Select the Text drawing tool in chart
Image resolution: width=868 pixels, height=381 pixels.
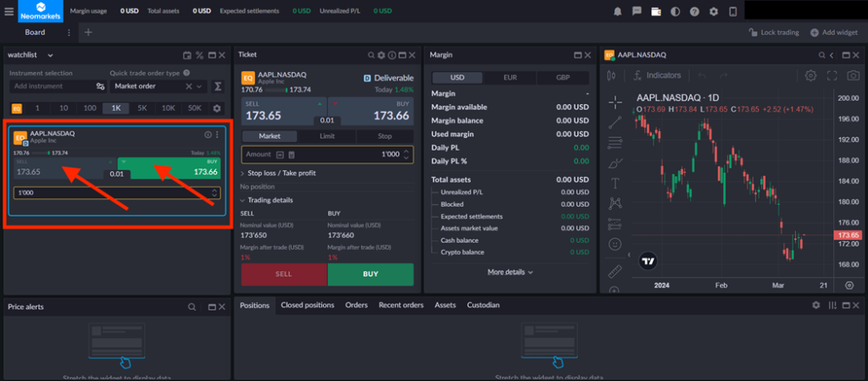pyautogui.click(x=615, y=182)
